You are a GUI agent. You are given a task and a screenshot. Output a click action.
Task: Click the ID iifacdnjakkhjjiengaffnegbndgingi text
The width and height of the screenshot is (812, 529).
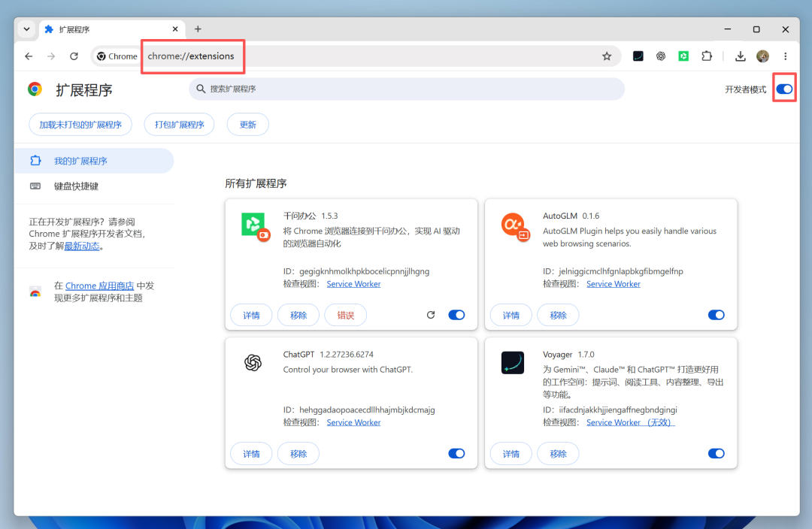pyautogui.click(x=610, y=410)
